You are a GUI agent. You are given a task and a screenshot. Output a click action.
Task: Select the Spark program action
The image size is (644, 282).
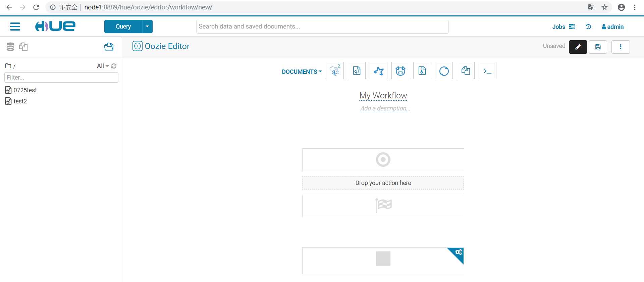pyautogui.click(x=378, y=70)
